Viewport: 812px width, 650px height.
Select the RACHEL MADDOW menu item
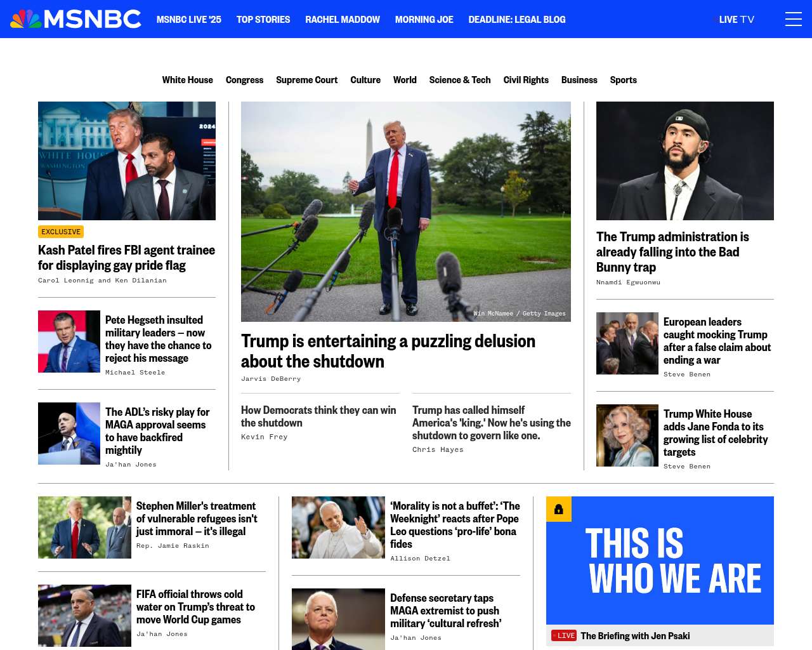[x=343, y=20]
